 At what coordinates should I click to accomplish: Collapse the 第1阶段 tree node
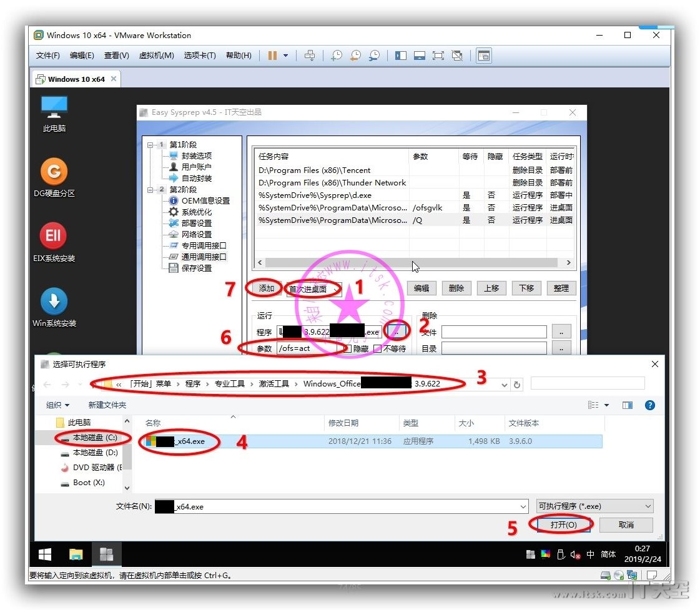tap(150, 145)
